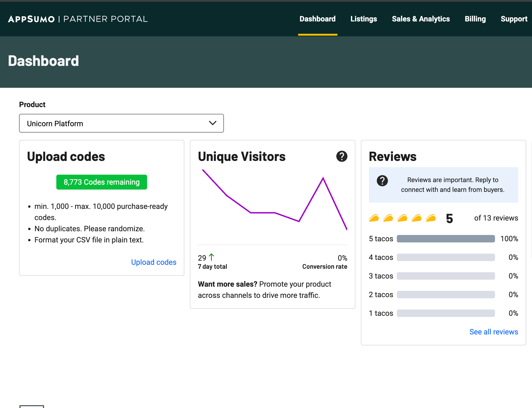Image resolution: width=532 pixels, height=408 pixels.
Task: Open the Unicorn Platform product dropdown
Action: pyautogui.click(x=121, y=123)
